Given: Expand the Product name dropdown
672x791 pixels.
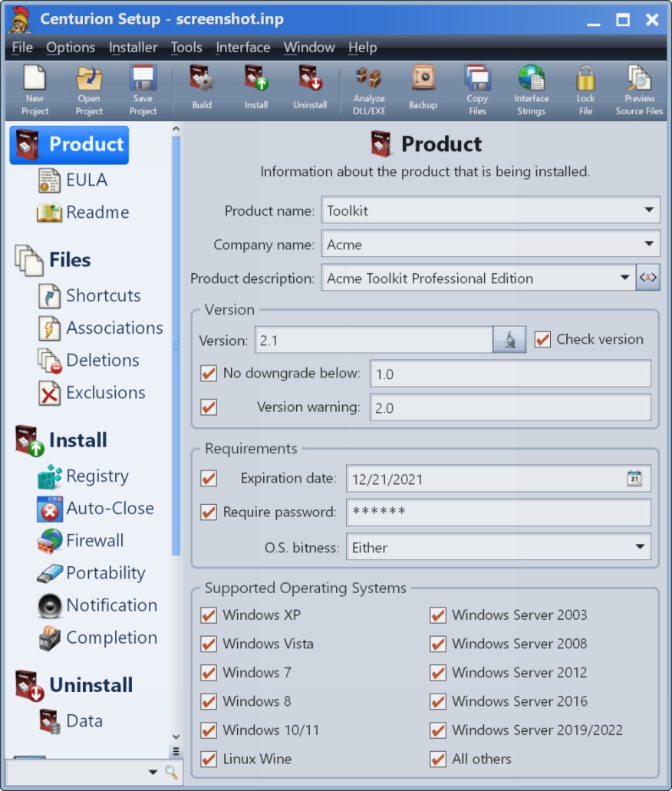Looking at the screenshot, I should 649,210.
